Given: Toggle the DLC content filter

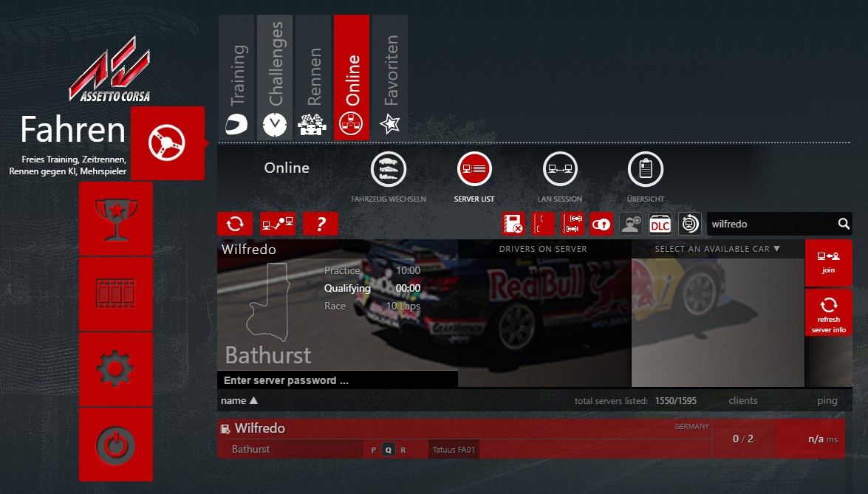Looking at the screenshot, I should click(x=660, y=224).
